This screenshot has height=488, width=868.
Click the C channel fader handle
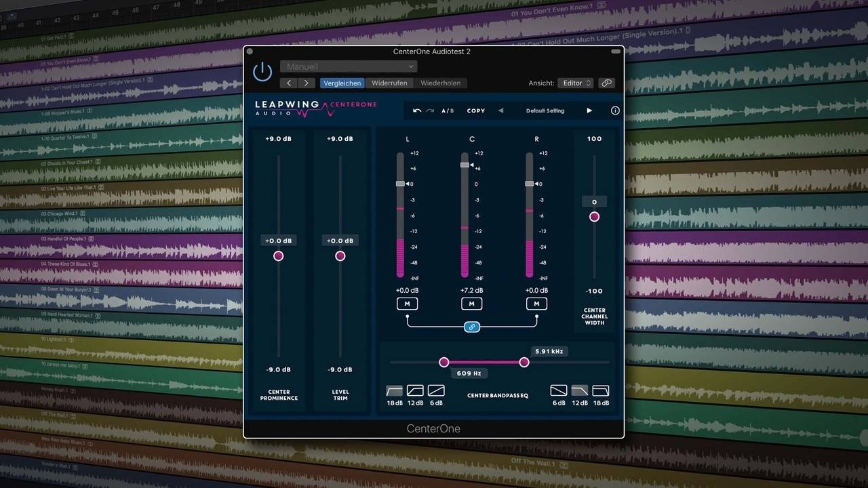click(x=465, y=165)
